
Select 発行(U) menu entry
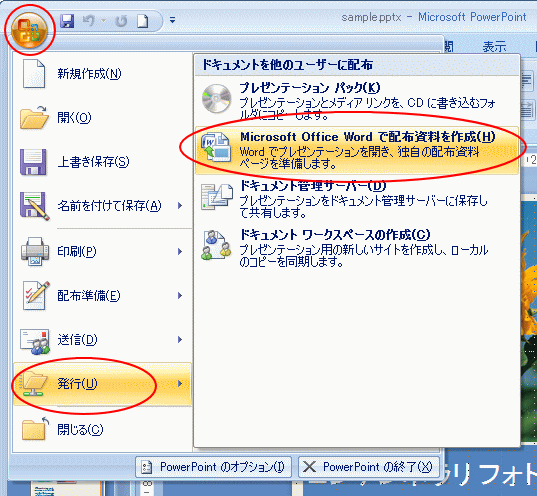[102, 384]
